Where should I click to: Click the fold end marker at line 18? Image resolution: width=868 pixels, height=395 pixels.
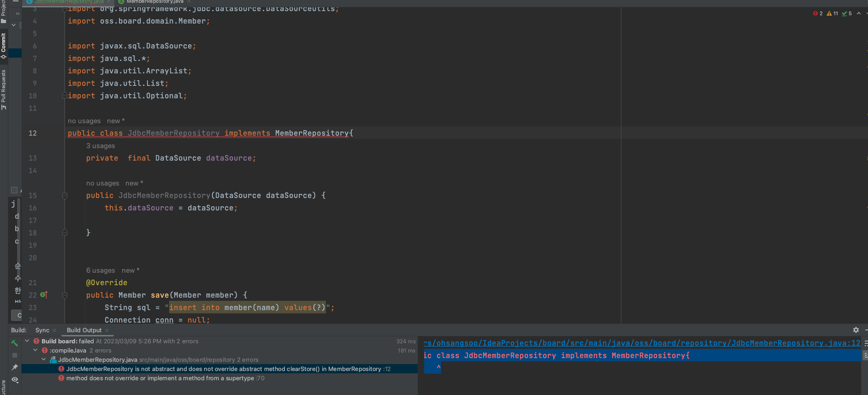65,233
